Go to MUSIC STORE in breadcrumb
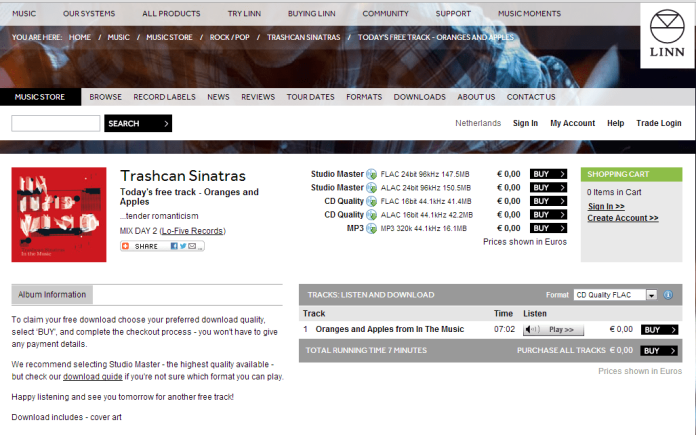 [170, 37]
